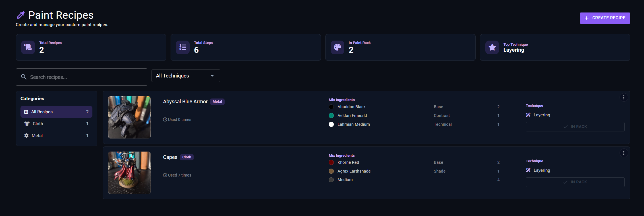
Task: Open the Capes recipe three-dot menu
Action: [624, 153]
